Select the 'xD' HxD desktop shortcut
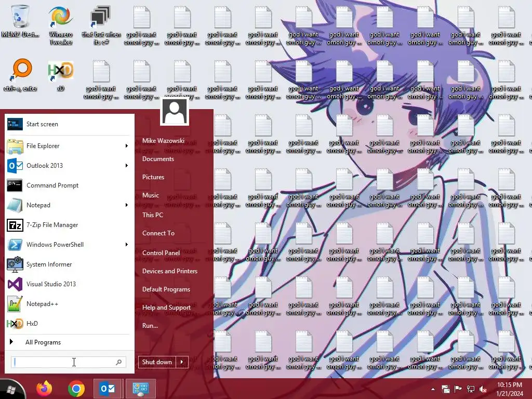 coord(61,75)
